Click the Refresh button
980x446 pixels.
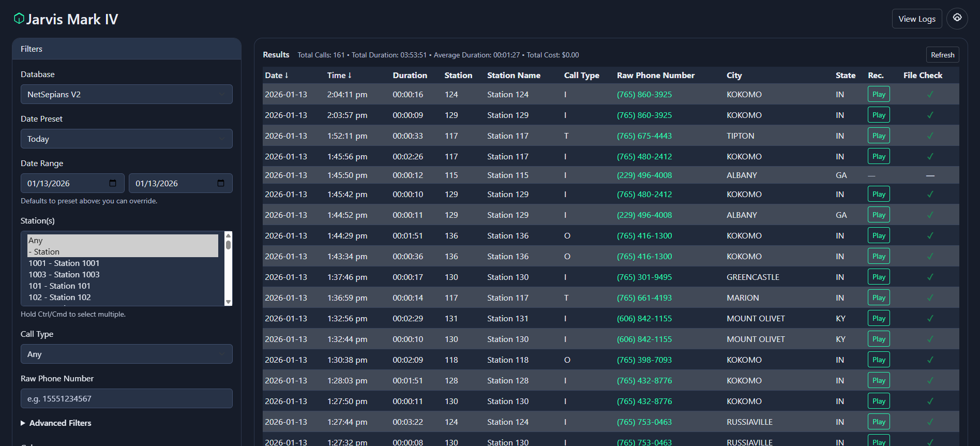click(942, 55)
